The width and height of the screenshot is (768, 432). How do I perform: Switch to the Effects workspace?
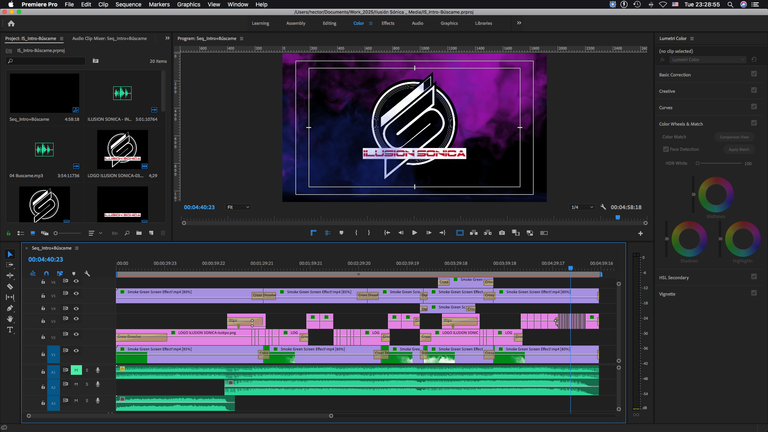pos(388,23)
